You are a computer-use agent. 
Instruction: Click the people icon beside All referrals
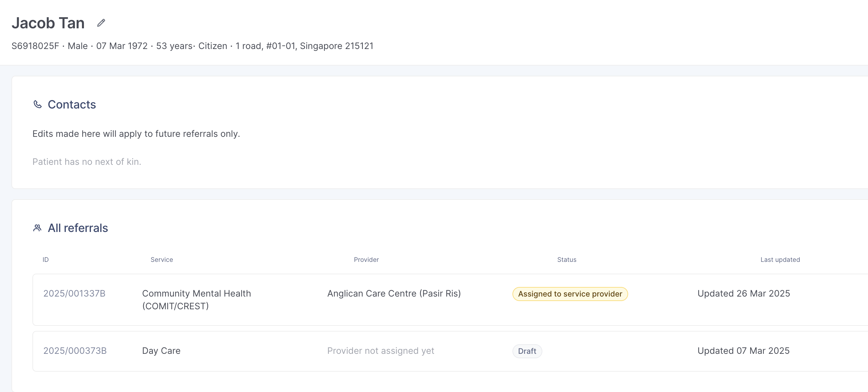click(37, 228)
